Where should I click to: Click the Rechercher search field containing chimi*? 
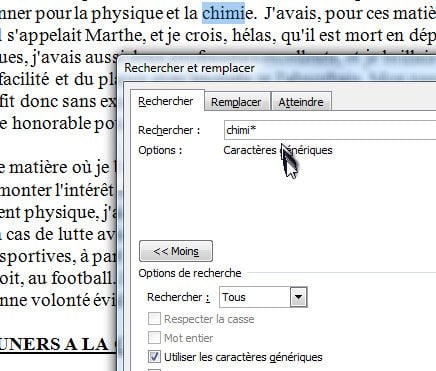pos(329,130)
